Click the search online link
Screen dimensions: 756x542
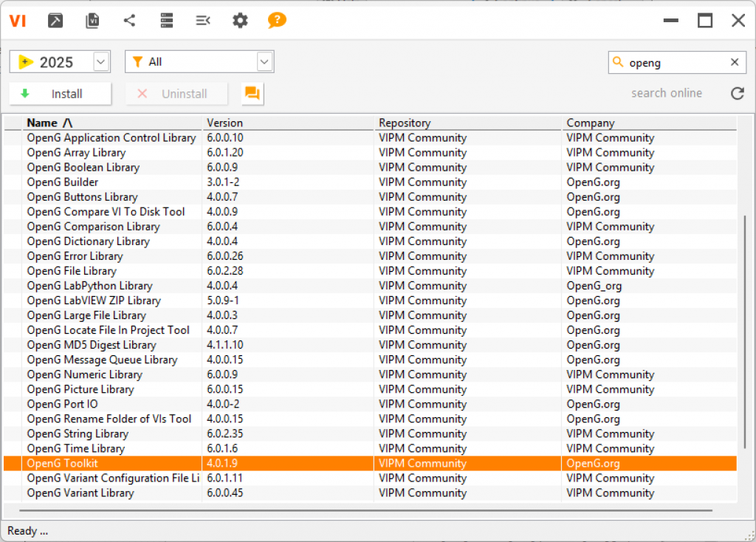coord(667,93)
